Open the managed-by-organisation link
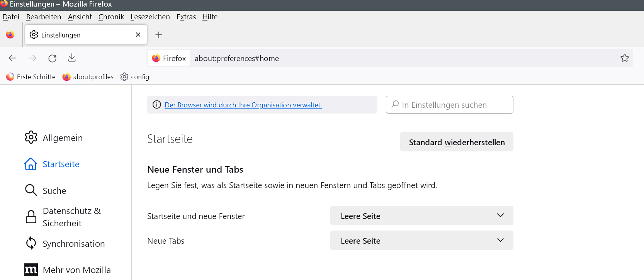 (243, 105)
